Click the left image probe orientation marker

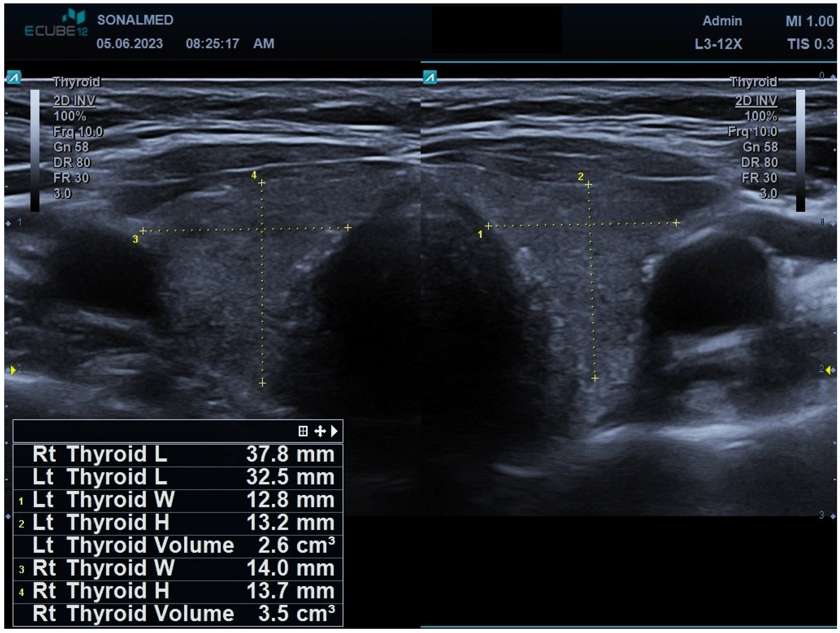(14, 78)
